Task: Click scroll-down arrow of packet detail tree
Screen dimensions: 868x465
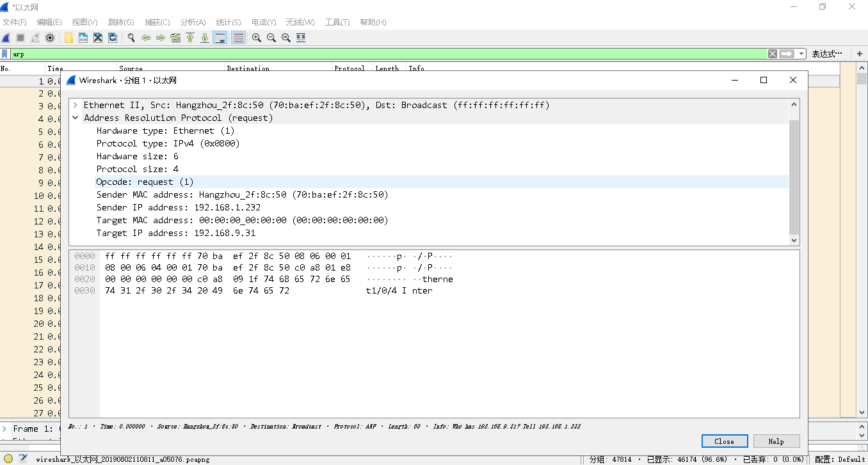Action: 794,240
